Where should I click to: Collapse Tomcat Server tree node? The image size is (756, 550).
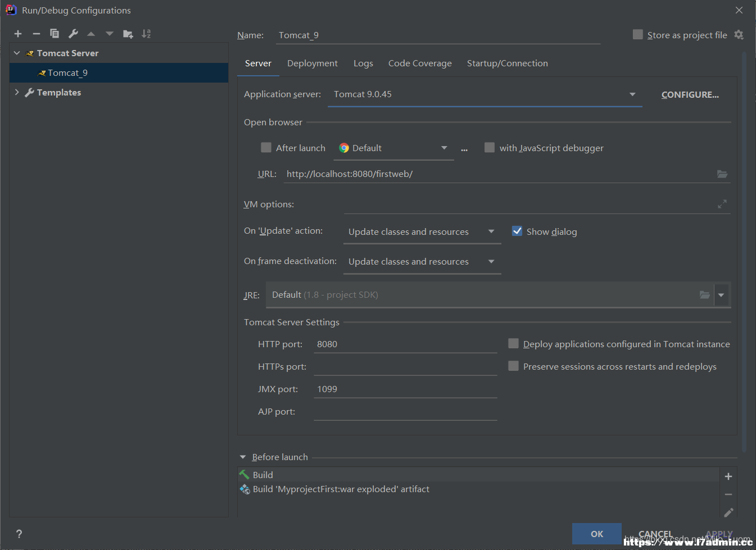tap(17, 53)
